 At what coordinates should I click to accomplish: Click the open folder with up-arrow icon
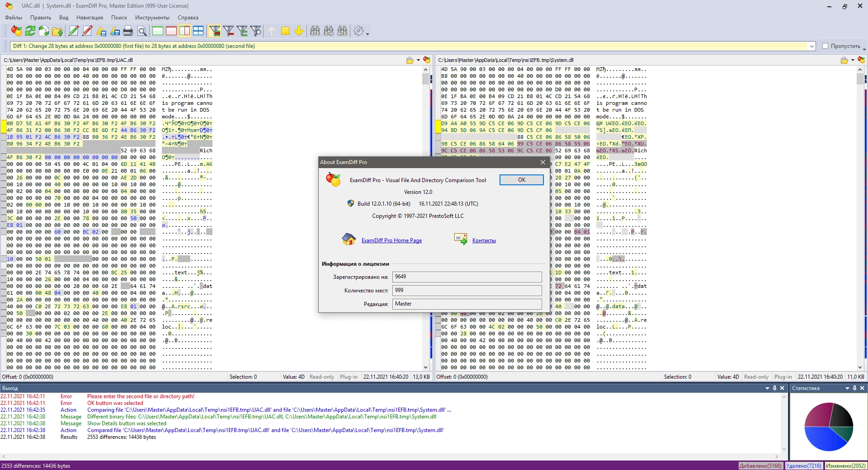click(x=57, y=31)
